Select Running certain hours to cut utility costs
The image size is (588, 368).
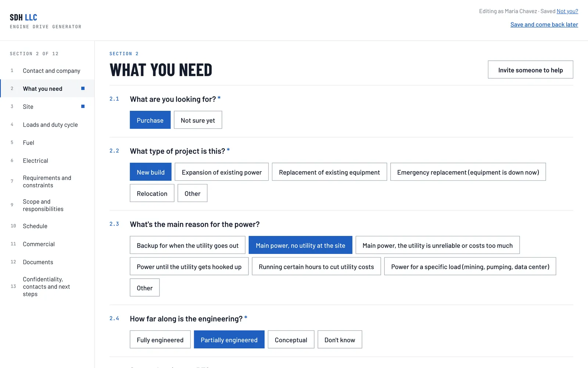point(316,266)
